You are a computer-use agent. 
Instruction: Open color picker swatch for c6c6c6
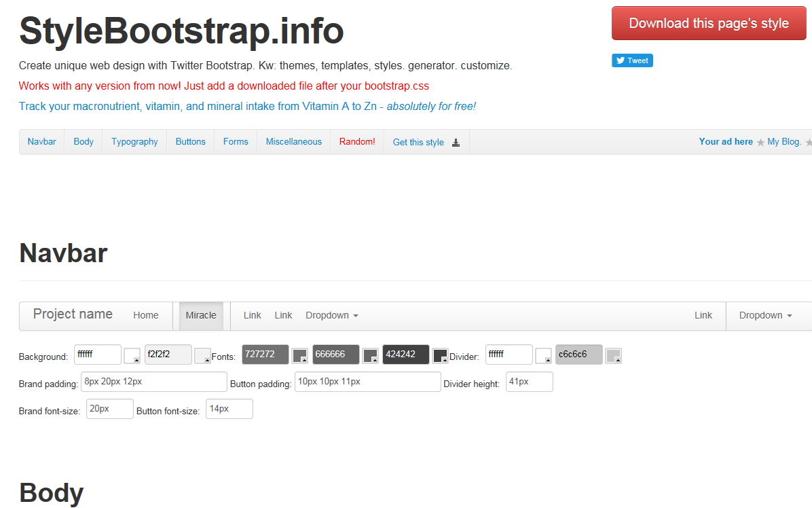[614, 356]
